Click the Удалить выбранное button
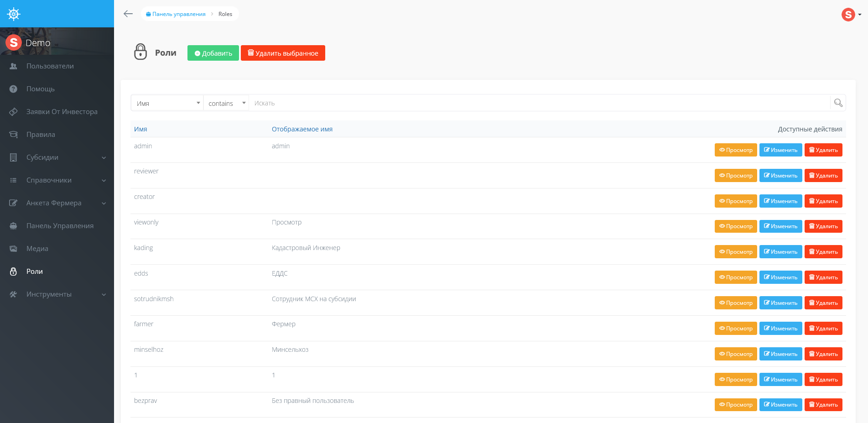This screenshot has width=868, height=423. 283,53
